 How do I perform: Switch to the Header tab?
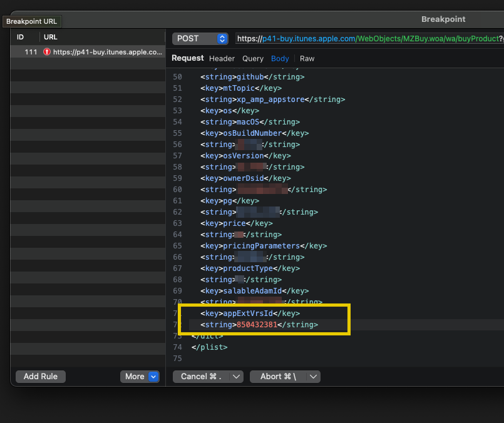point(222,58)
